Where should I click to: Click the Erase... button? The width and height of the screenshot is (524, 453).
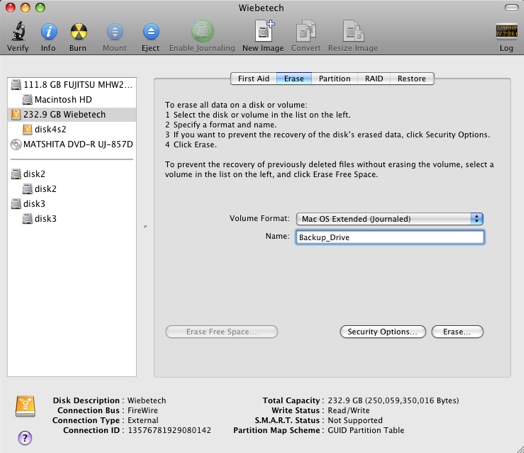pos(457,332)
